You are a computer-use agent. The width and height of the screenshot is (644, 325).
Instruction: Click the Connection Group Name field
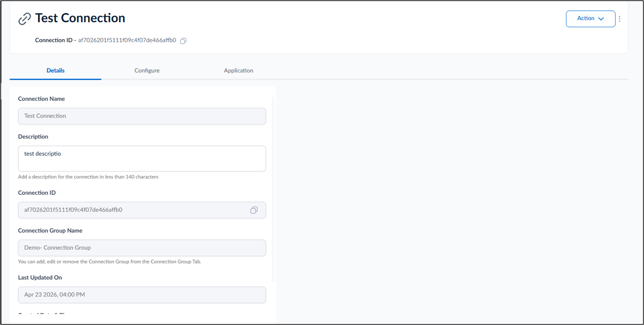pos(142,248)
